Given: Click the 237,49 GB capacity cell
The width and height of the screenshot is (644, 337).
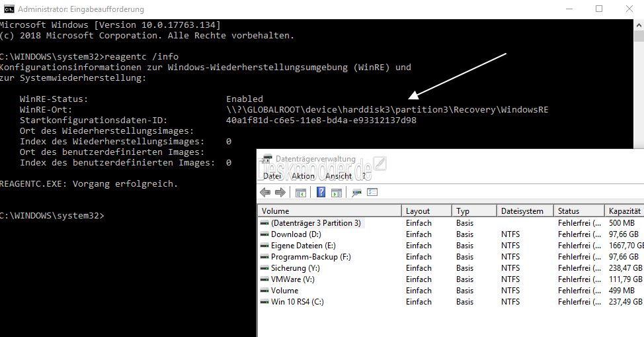Looking at the screenshot, I should tap(625, 302).
